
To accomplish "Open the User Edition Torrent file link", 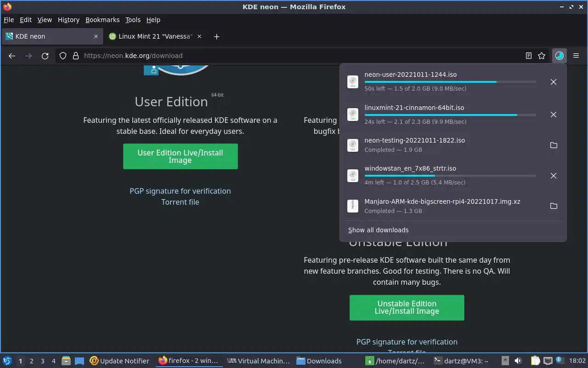I will click(180, 202).
